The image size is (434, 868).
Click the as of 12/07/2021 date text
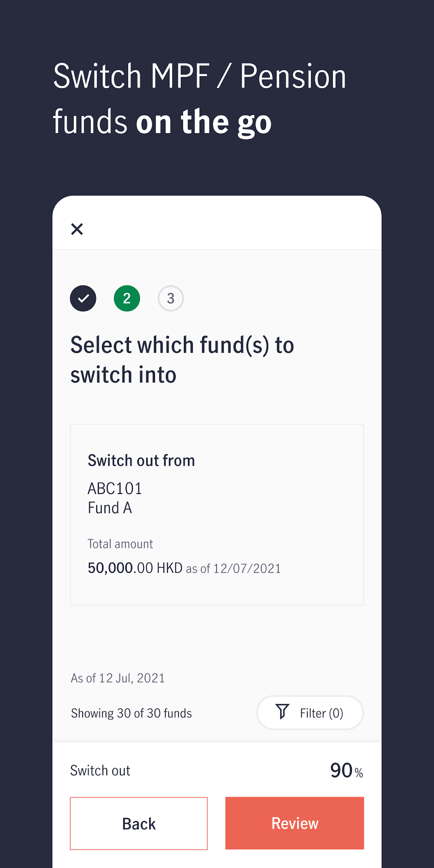[x=234, y=569]
